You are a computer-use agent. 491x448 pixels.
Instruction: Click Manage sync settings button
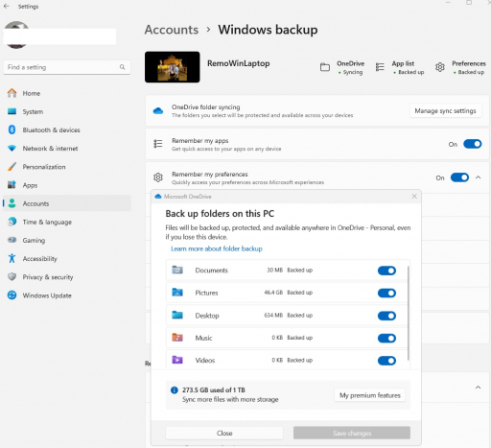coord(445,111)
